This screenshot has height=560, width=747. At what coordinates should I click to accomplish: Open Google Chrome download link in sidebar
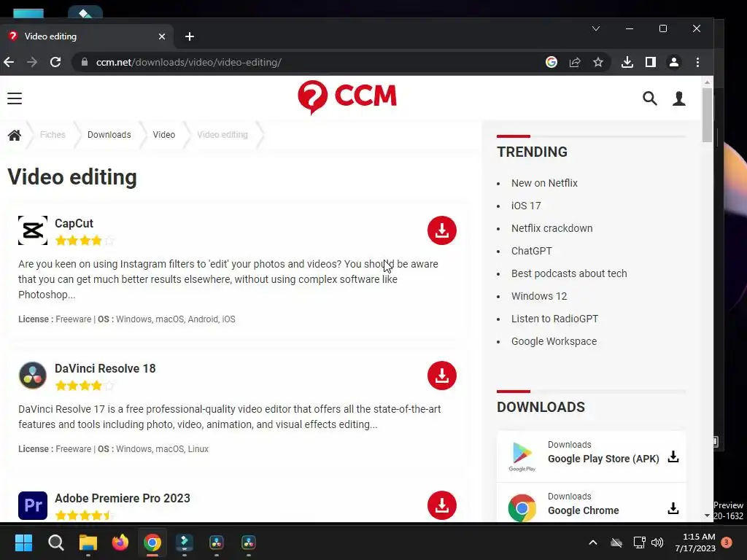pos(583,510)
